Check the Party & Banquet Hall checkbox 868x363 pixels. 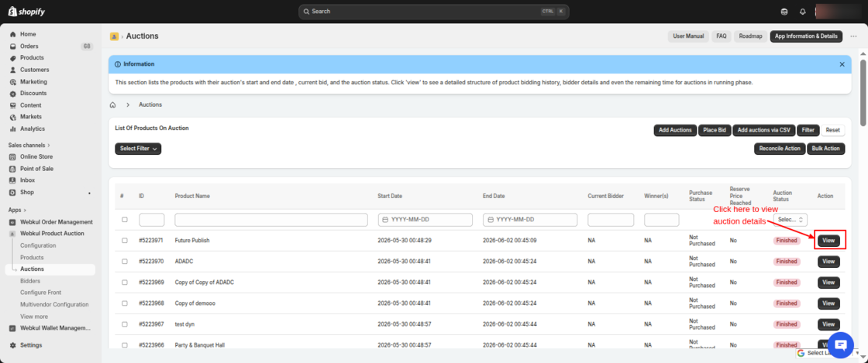125,345
